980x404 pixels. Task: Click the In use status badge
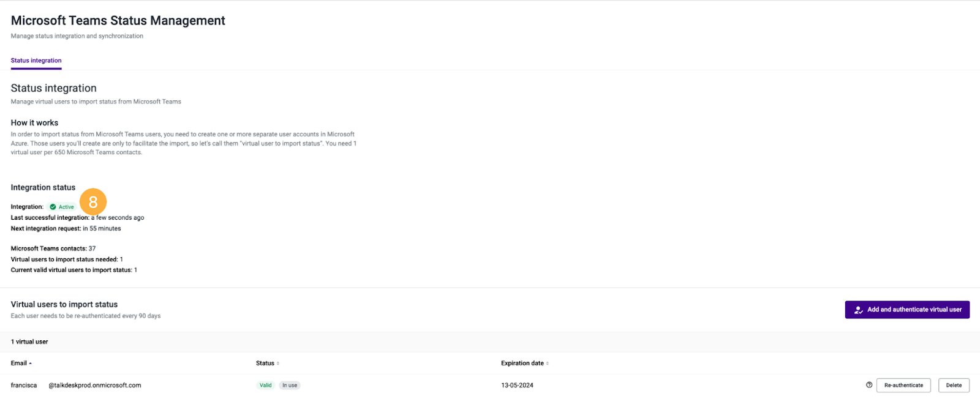(x=290, y=386)
